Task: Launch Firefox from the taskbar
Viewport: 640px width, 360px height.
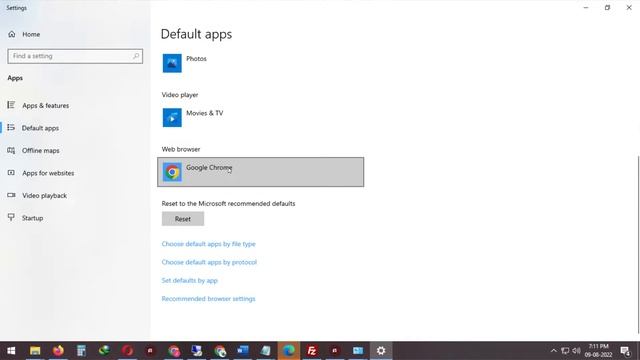Action: [x=58, y=351]
